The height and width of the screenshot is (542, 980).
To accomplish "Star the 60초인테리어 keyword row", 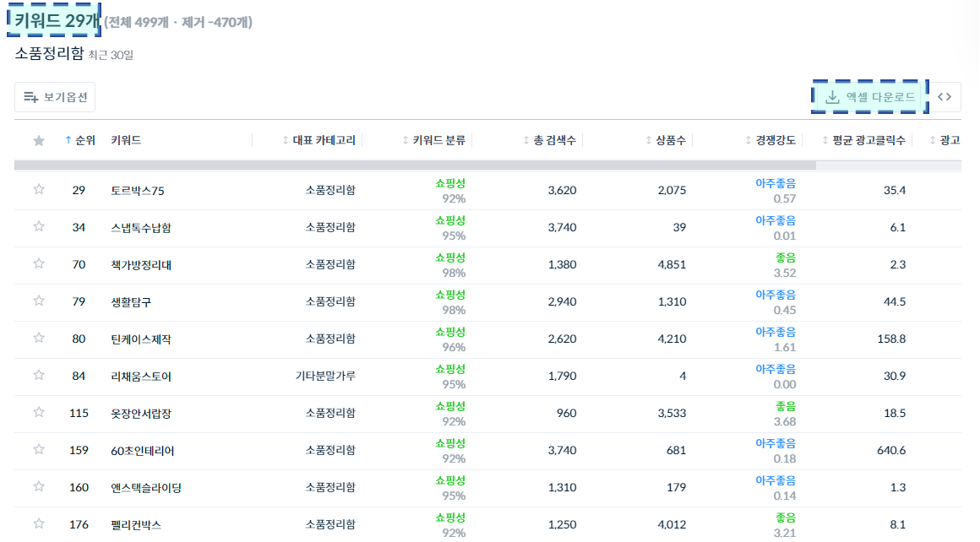I will point(39,450).
